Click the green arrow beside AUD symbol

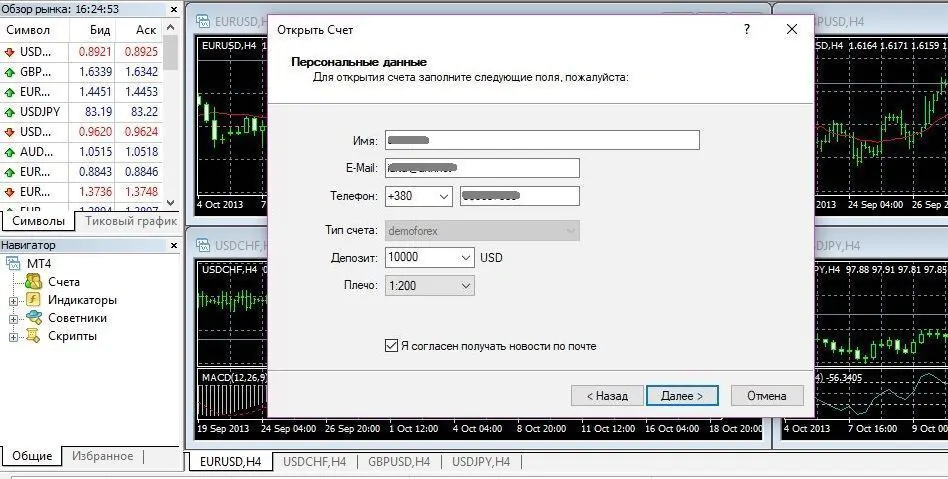pyautogui.click(x=9, y=152)
